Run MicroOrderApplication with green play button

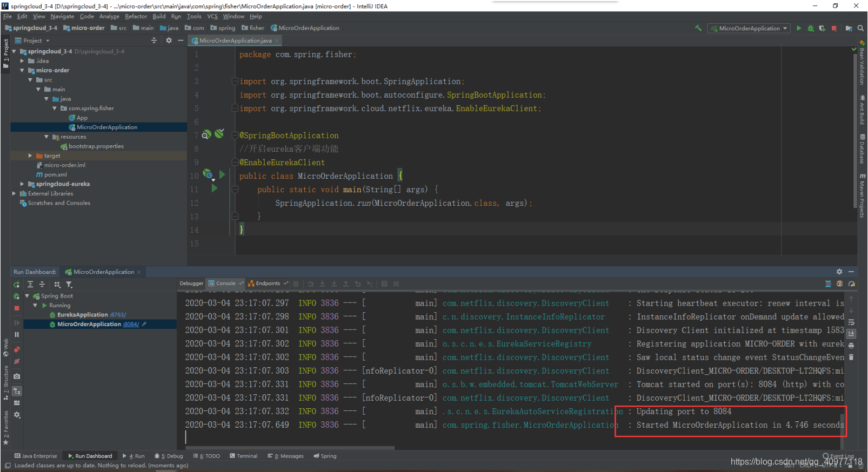click(x=799, y=28)
